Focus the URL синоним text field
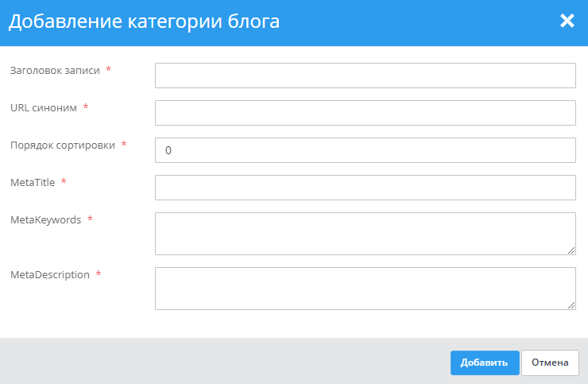The image size is (588, 384). tap(366, 113)
